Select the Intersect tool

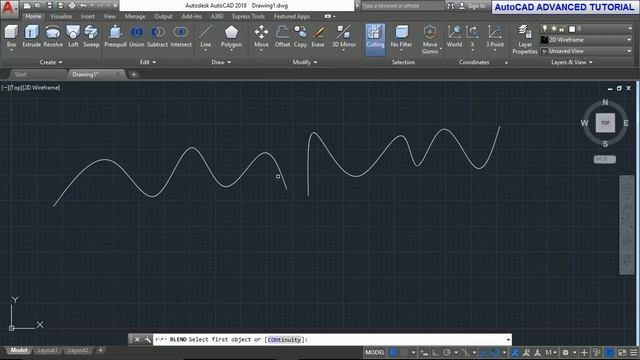(x=181, y=36)
